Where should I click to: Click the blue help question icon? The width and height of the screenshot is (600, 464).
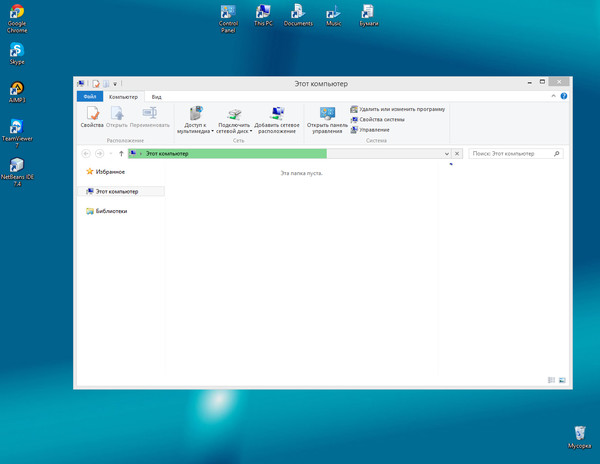(564, 96)
